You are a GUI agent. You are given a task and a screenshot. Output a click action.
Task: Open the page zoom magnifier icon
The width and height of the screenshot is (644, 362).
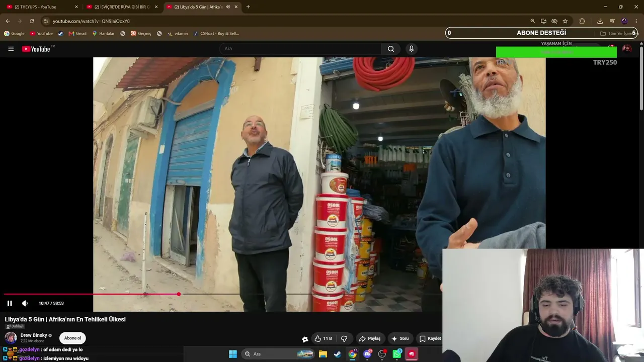click(532, 21)
